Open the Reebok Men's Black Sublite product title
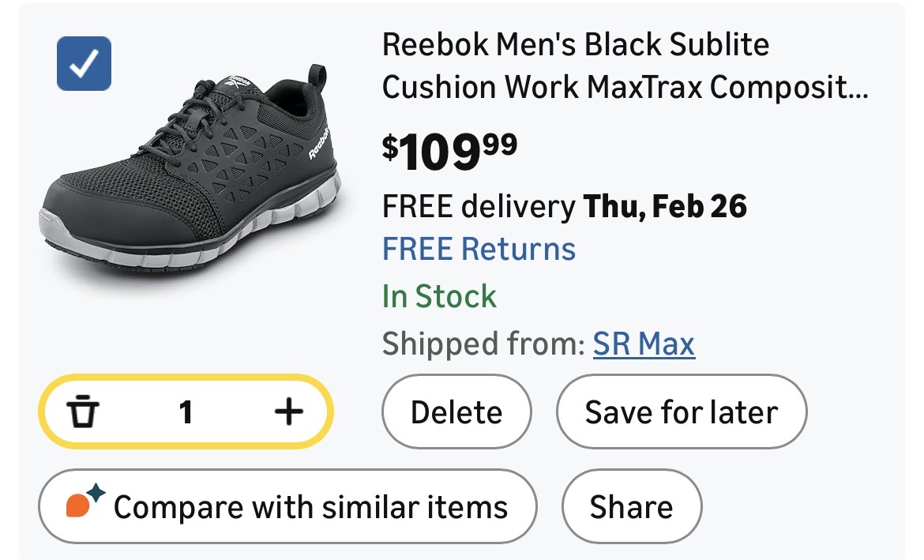924x560 pixels. click(575, 44)
